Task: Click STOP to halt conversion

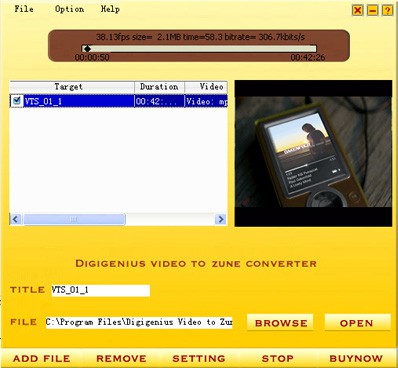Action: [x=278, y=358]
